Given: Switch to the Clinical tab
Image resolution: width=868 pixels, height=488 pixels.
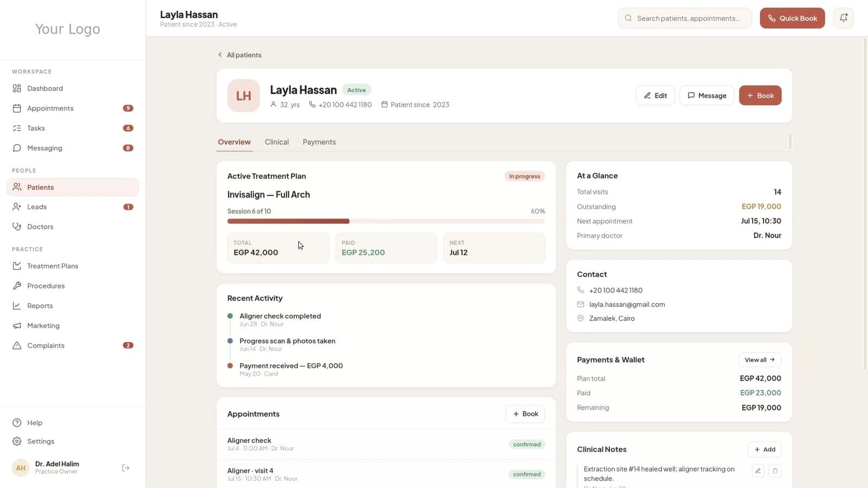Looking at the screenshot, I should coord(277,142).
